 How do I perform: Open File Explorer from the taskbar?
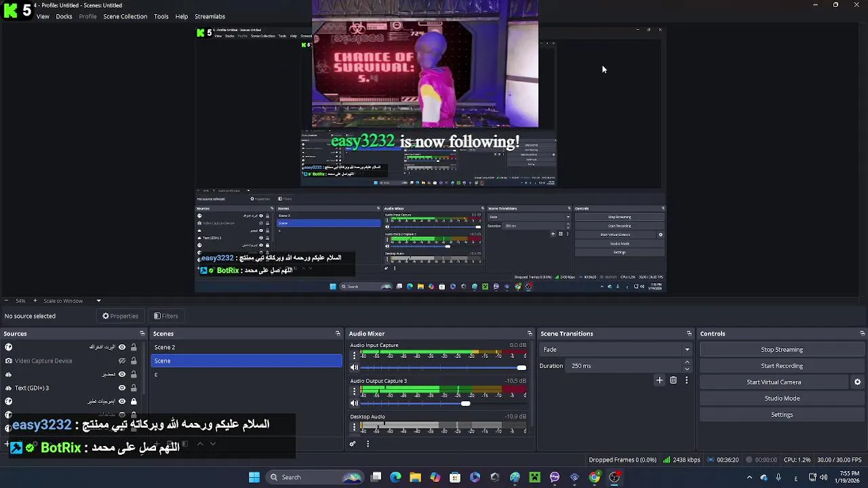(x=415, y=477)
